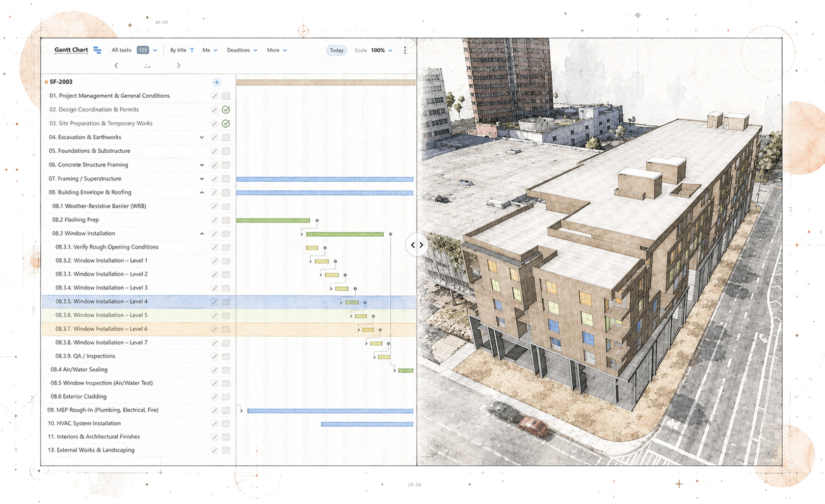The width and height of the screenshot is (825, 504).
Task: Edit 08.1 Weather-Resistive Barrier pencil icon
Action: point(215,206)
